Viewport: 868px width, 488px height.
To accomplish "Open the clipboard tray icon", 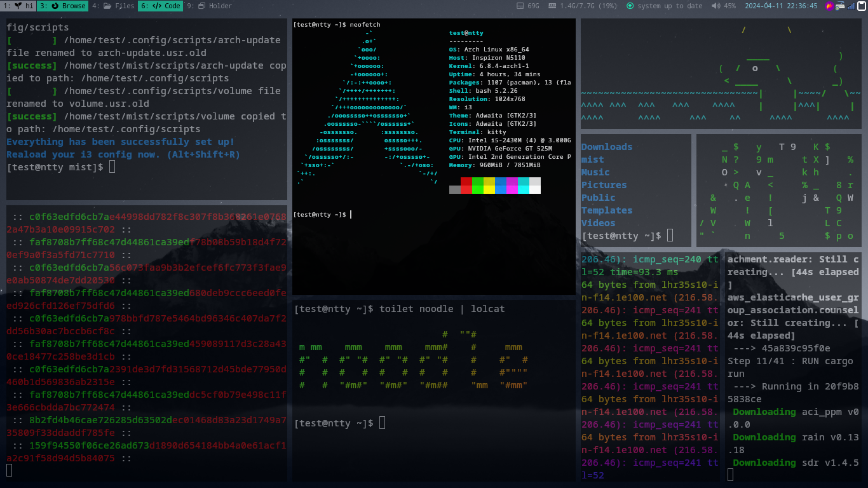I will point(862,6).
